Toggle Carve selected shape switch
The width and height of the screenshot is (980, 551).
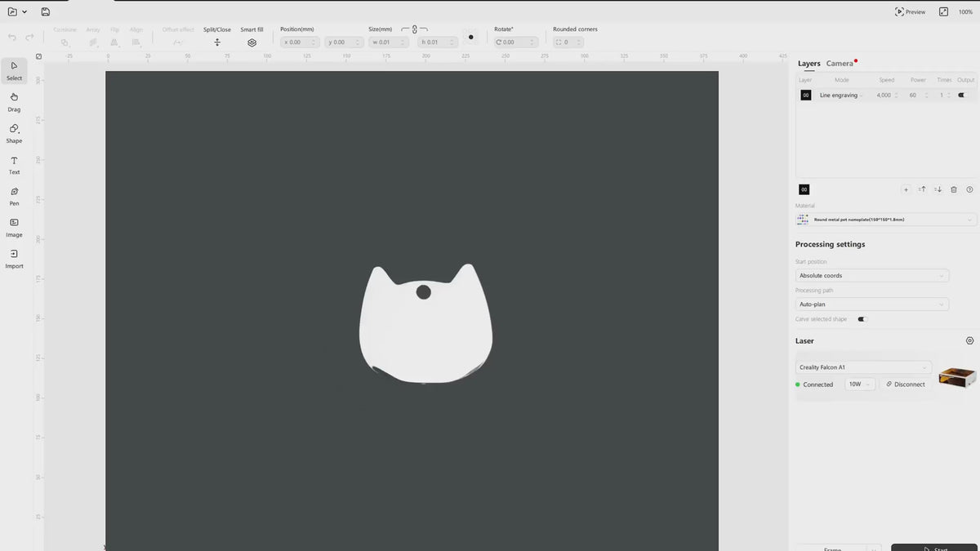(x=862, y=319)
